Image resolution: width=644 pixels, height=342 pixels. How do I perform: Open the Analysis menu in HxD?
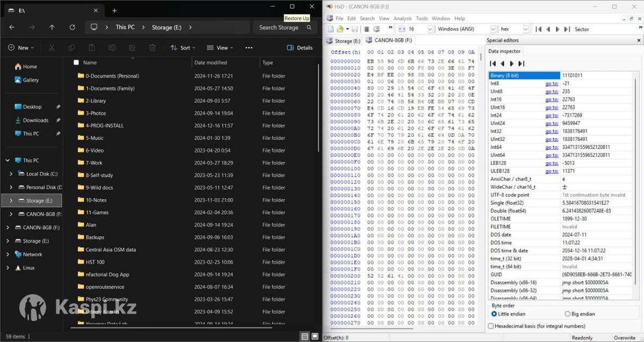coord(402,18)
